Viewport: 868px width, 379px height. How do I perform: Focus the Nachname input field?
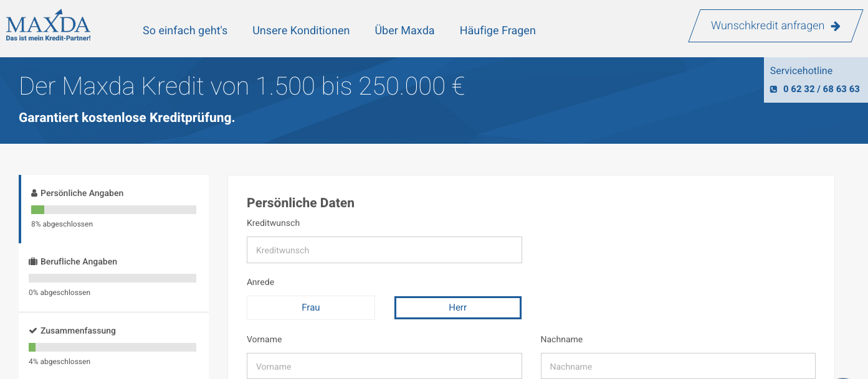pyautogui.click(x=678, y=366)
